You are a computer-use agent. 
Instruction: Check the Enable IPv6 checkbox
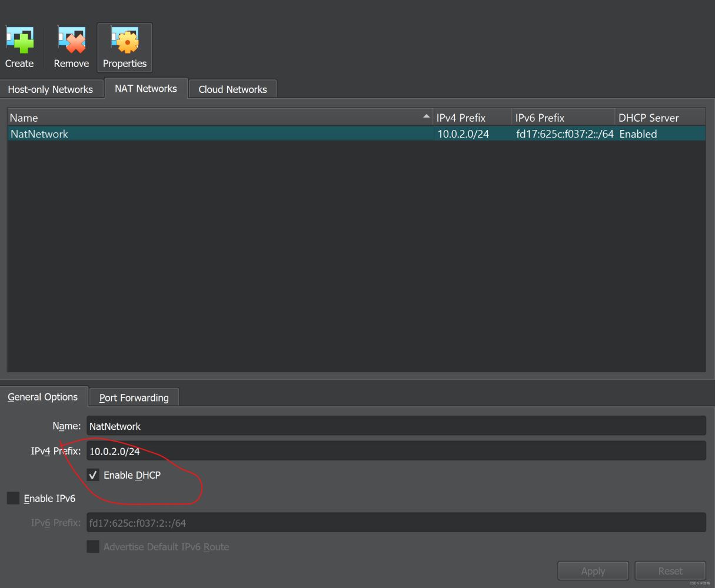coord(14,499)
